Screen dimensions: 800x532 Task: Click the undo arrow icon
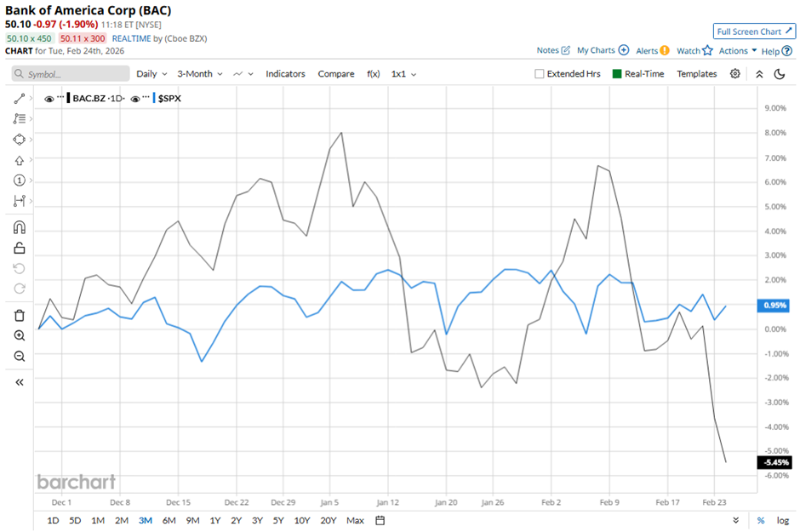(17, 269)
